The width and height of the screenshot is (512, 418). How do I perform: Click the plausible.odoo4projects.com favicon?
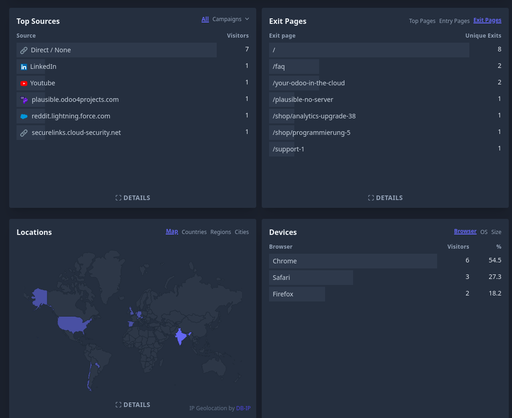tap(24, 100)
